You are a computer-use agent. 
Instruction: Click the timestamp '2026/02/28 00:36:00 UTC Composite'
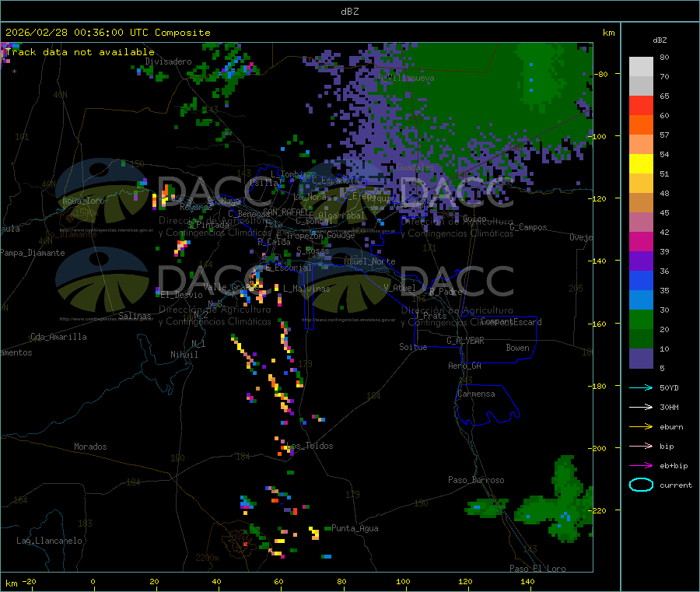coord(107,33)
